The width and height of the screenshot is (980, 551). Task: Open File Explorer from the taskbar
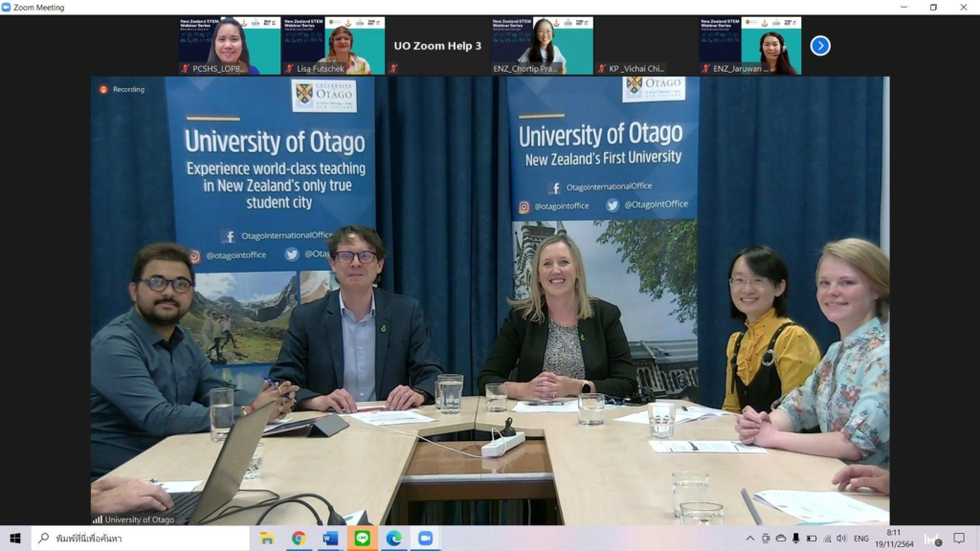pyautogui.click(x=267, y=538)
